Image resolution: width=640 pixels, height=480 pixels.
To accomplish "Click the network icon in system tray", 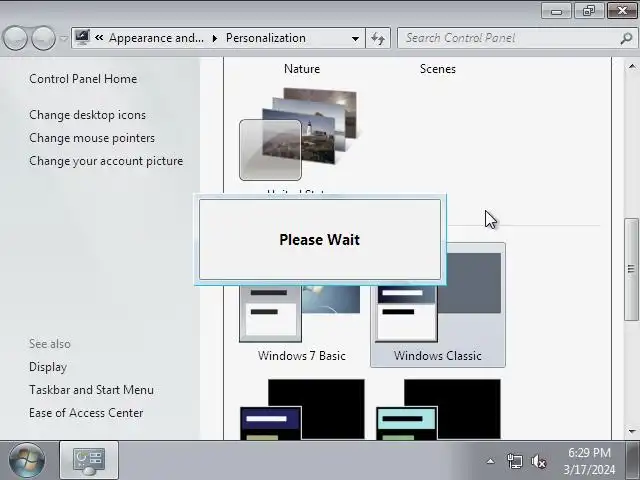I will click(514, 462).
